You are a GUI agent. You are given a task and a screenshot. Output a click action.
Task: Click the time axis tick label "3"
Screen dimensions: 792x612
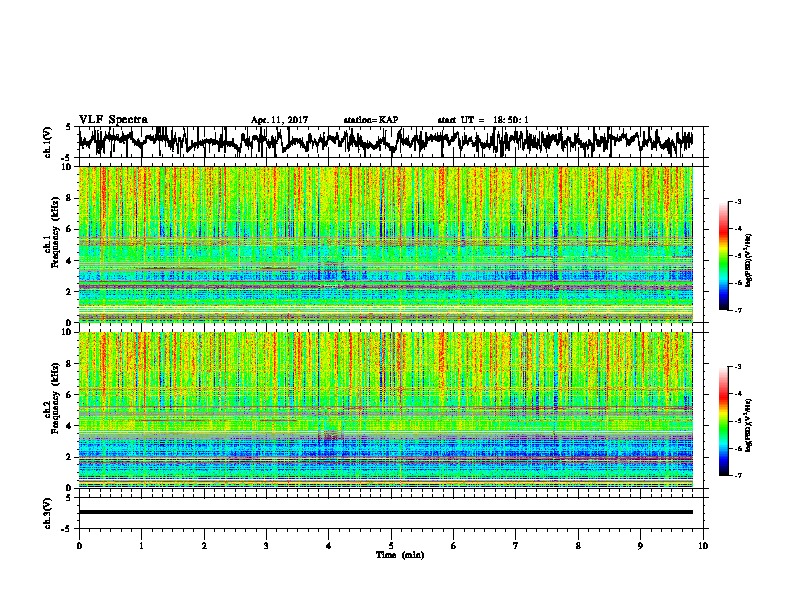coord(266,546)
